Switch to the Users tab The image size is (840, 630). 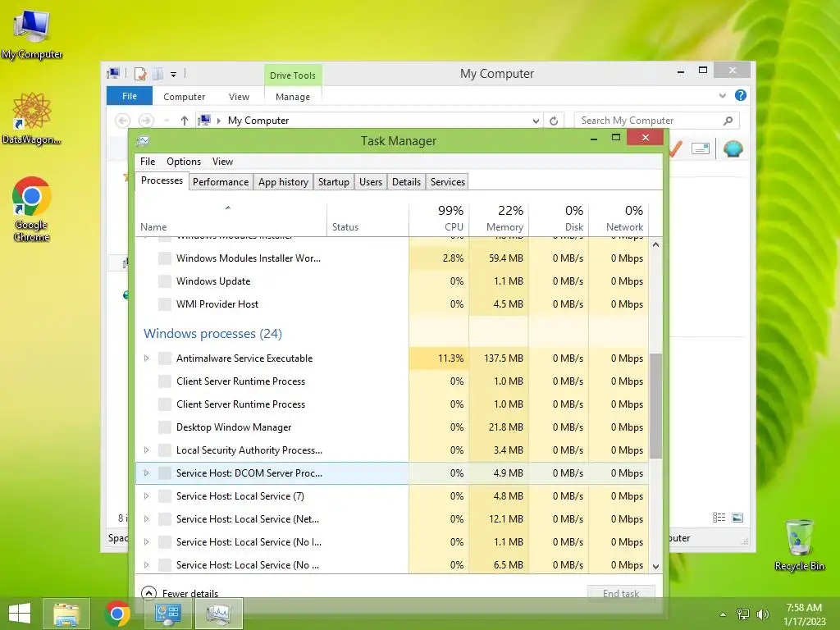click(371, 182)
